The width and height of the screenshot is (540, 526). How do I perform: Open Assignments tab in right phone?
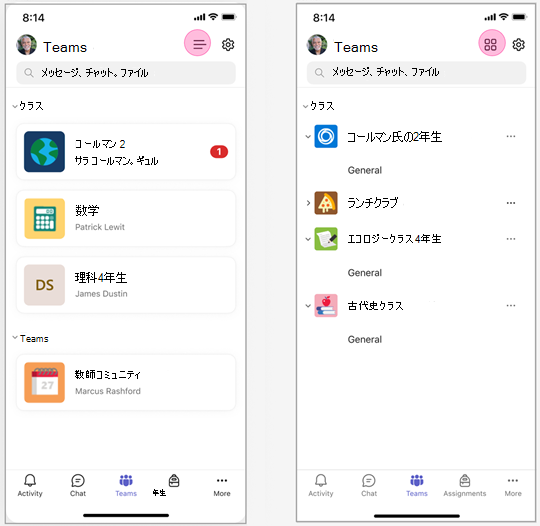pyautogui.click(x=465, y=485)
